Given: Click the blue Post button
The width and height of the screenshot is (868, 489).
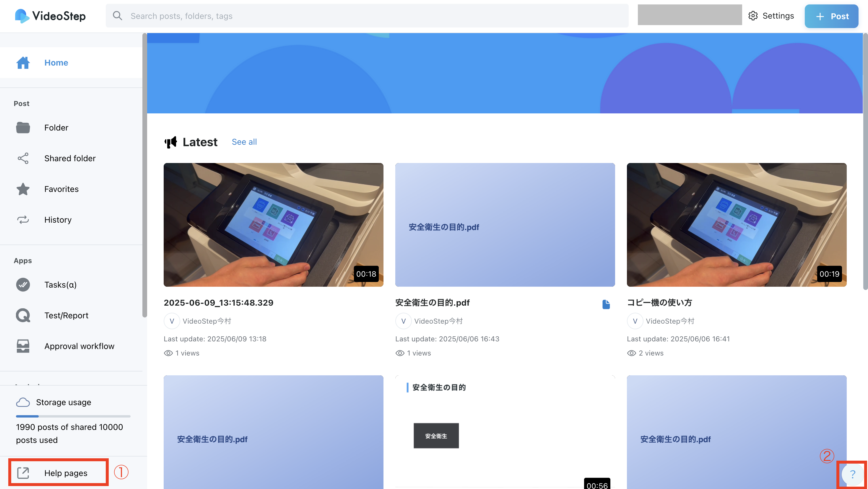Looking at the screenshot, I should coord(831,16).
